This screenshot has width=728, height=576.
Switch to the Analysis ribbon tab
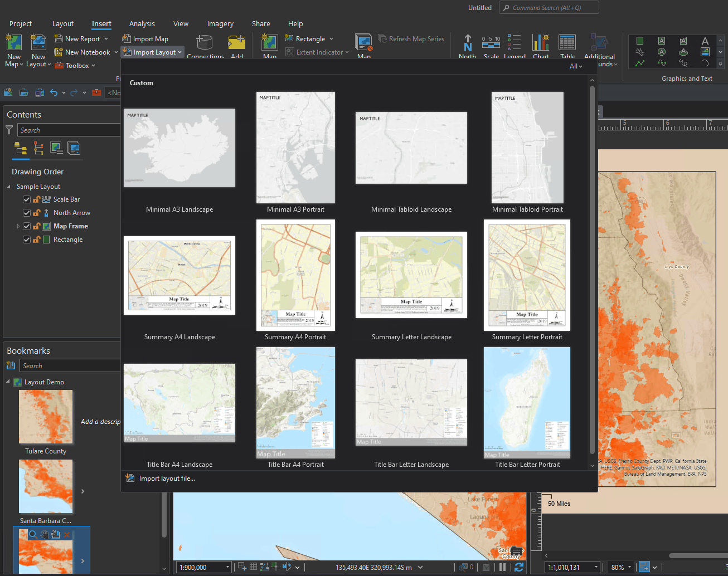(142, 24)
